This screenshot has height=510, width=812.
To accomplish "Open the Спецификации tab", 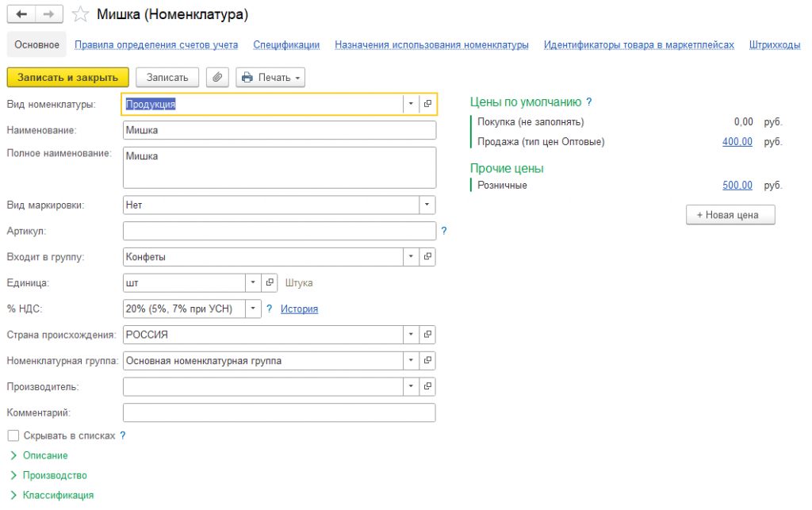I will point(286,45).
